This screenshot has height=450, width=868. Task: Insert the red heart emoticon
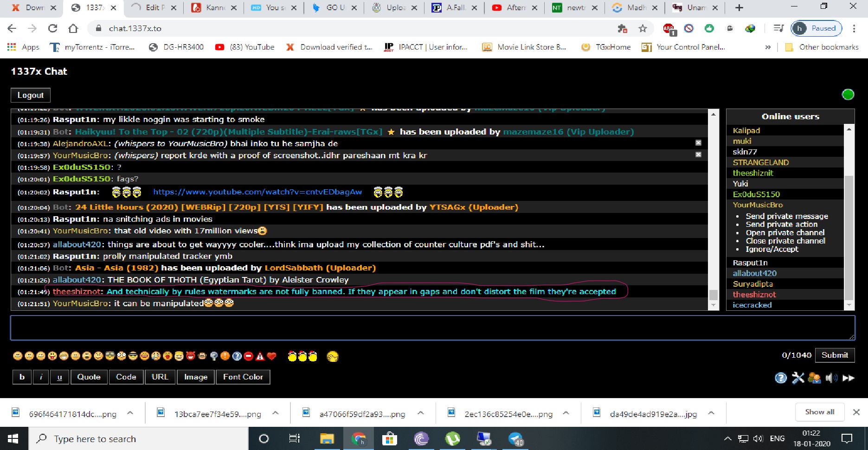pos(272,356)
